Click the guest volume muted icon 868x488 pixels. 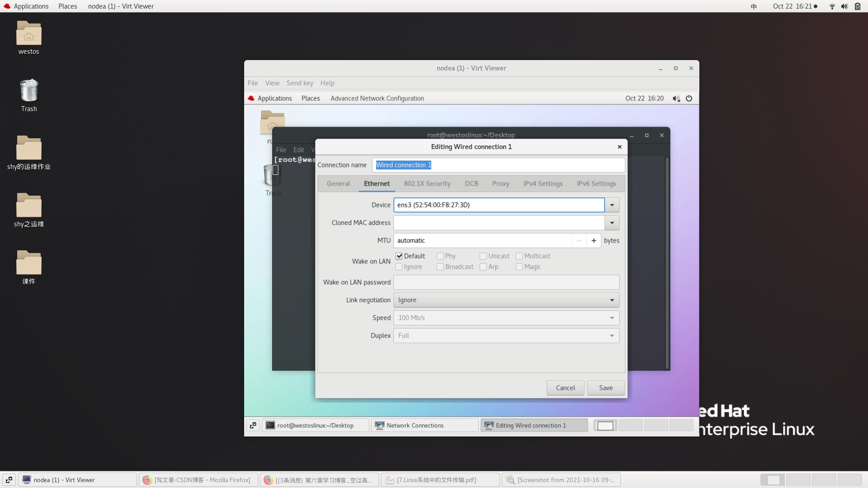point(676,99)
